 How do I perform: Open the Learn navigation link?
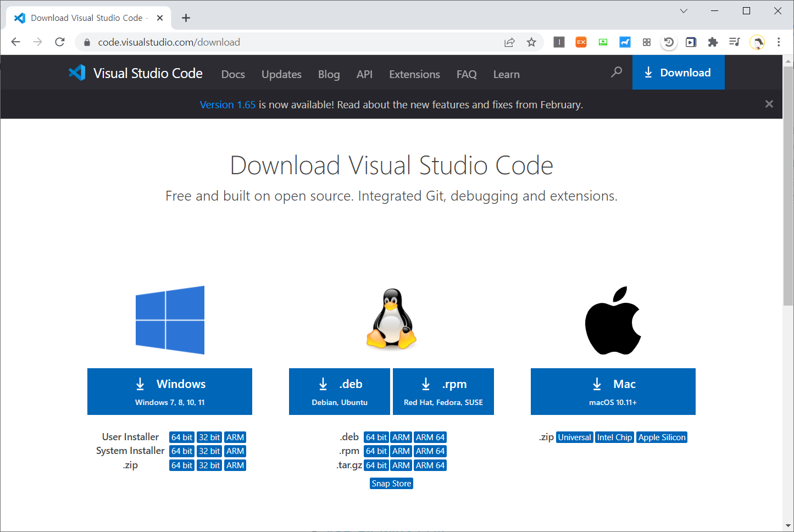pyautogui.click(x=506, y=74)
